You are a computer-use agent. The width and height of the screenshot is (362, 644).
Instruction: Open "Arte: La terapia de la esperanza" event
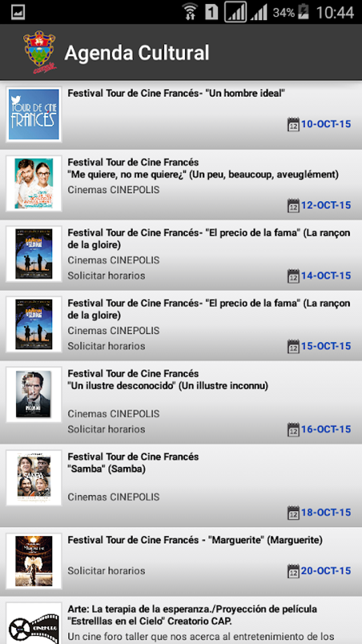pos(192,615)
